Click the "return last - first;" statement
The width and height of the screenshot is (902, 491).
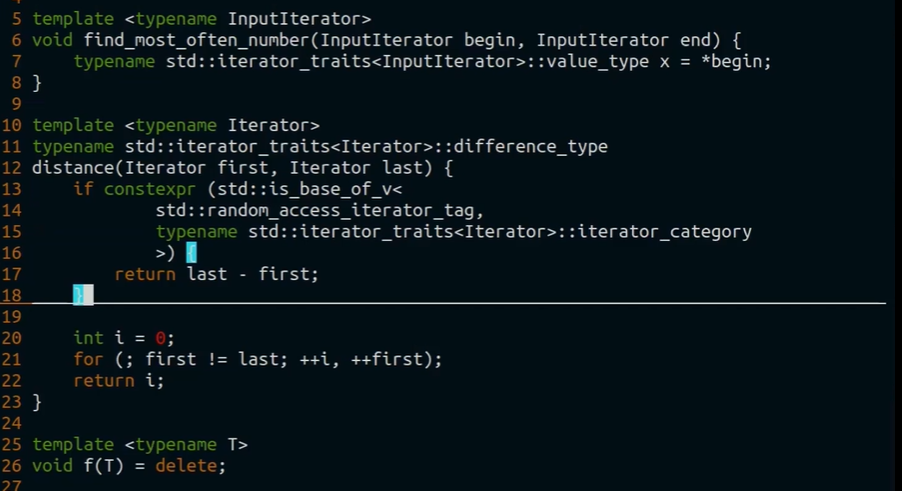216,274
